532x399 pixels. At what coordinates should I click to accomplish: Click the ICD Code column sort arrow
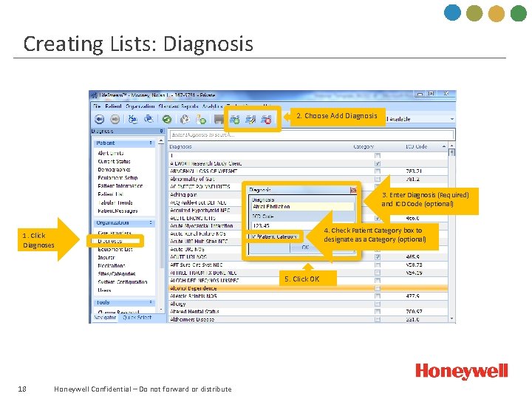pos(444,146)
